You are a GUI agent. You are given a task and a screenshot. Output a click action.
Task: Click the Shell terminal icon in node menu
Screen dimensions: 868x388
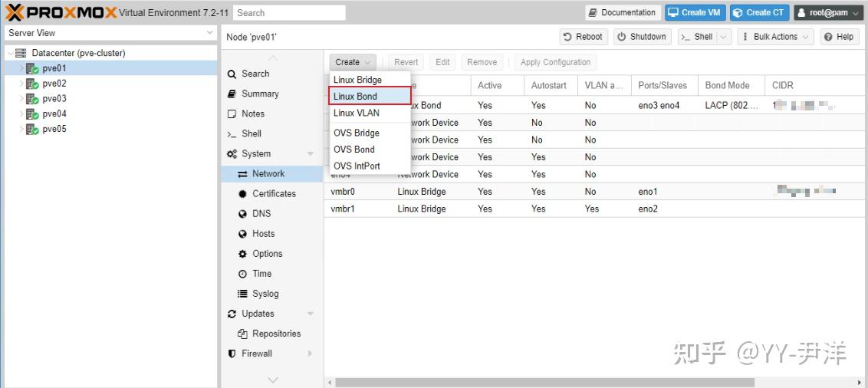click(232, 134)
